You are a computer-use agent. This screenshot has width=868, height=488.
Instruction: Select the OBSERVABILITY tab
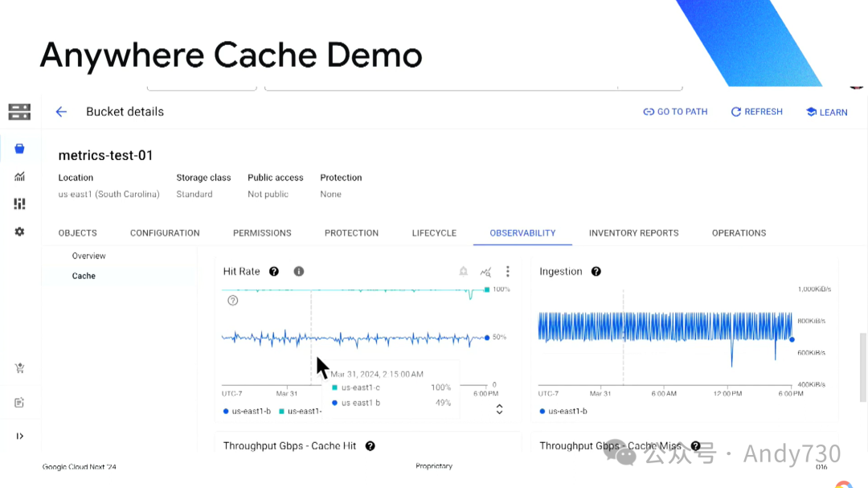pyautogui.click(x=522, y=233)
